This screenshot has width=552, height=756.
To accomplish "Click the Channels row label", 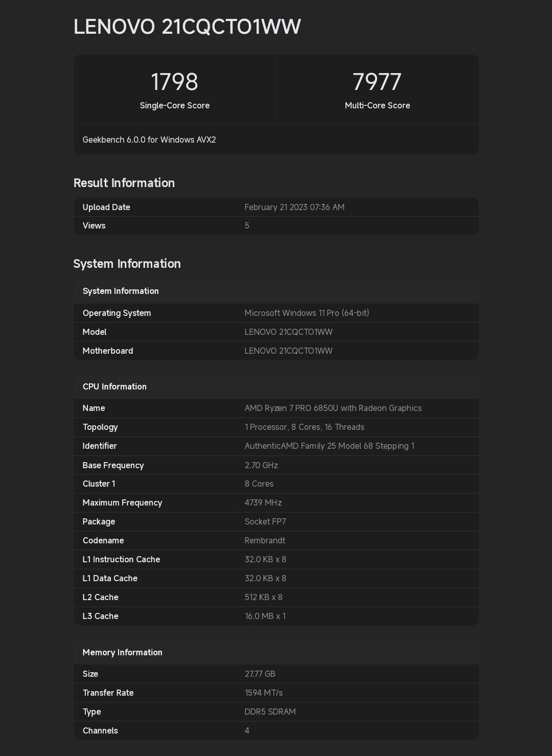I will (x=100, y=730).
